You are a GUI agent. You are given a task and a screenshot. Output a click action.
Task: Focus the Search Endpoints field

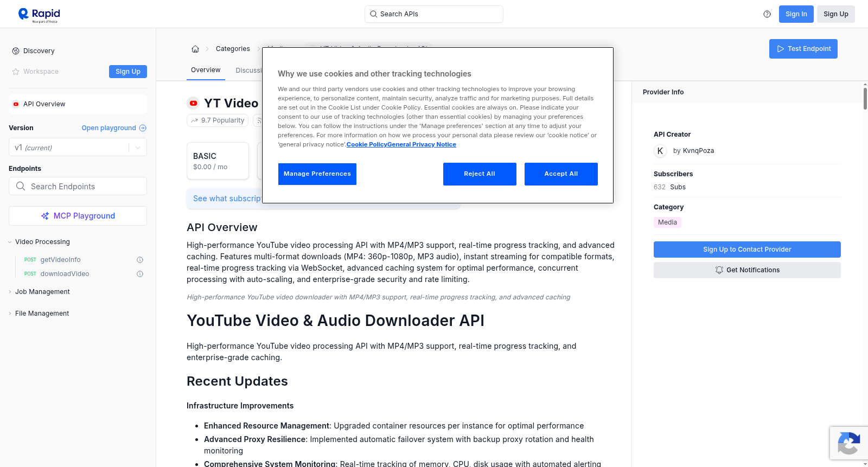click(x=78, y=186)
